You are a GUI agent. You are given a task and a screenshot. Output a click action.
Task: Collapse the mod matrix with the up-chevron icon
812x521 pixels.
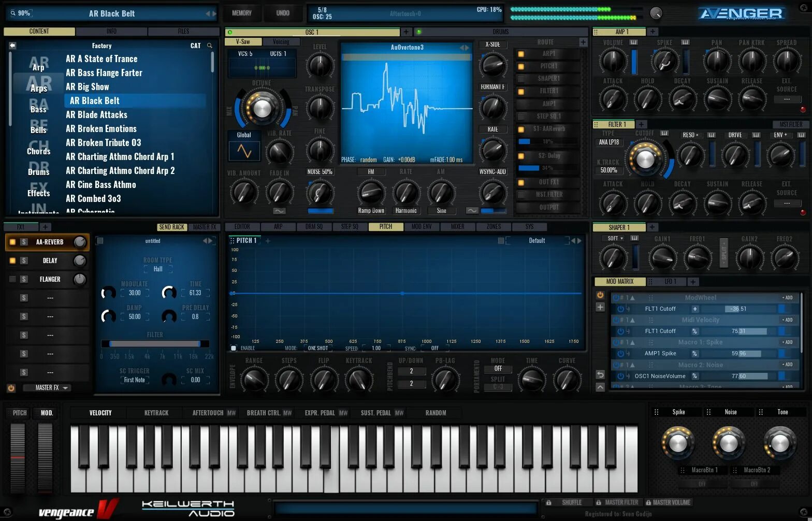pyautogui.click(x=600, y=387)
